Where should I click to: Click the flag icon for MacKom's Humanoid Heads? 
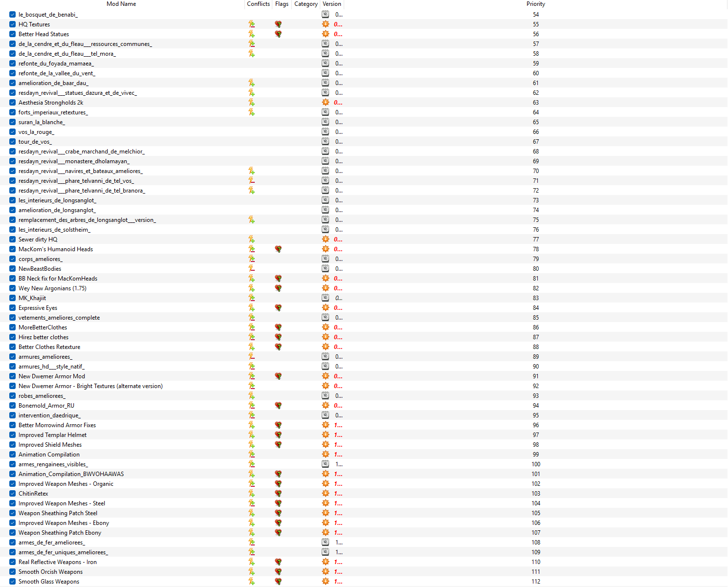[x=278, y=249]
